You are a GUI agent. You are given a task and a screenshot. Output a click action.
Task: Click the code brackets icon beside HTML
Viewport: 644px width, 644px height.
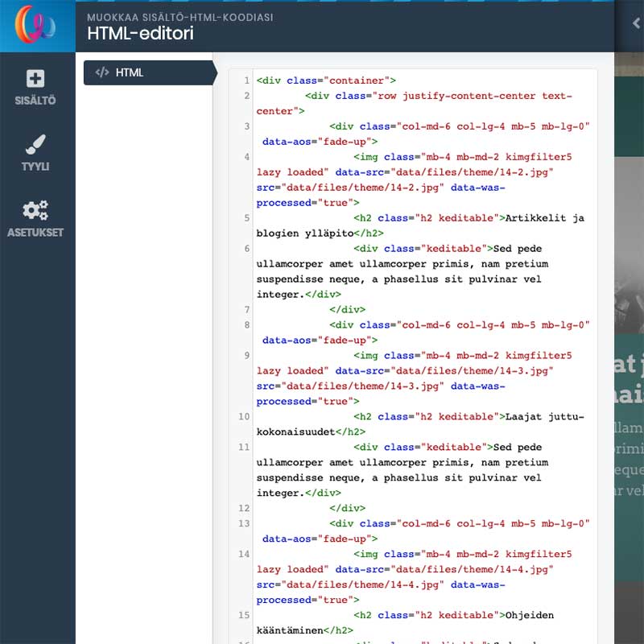click(x=102, y=72)
